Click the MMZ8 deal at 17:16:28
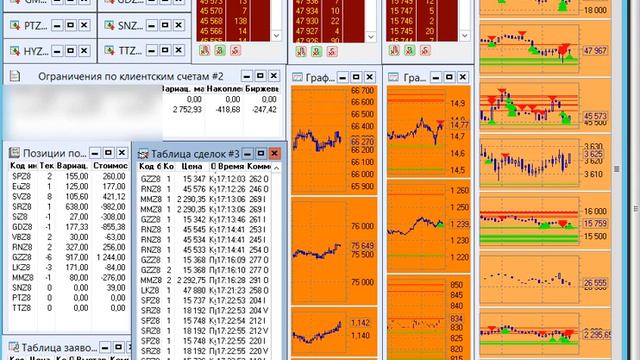The height and width of the screenshot is (360, 640). (x=204, y=280)
